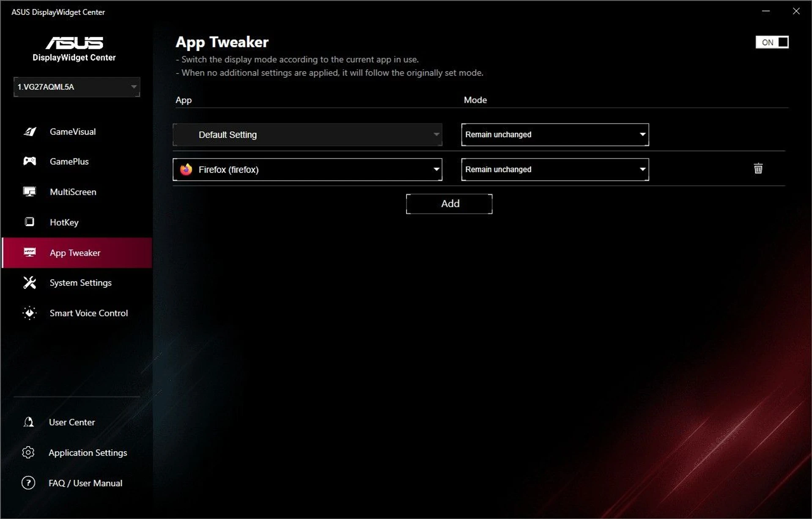Click the ASUS logo
The height and width of the screenshot is (519, 812).
point(74,43)
